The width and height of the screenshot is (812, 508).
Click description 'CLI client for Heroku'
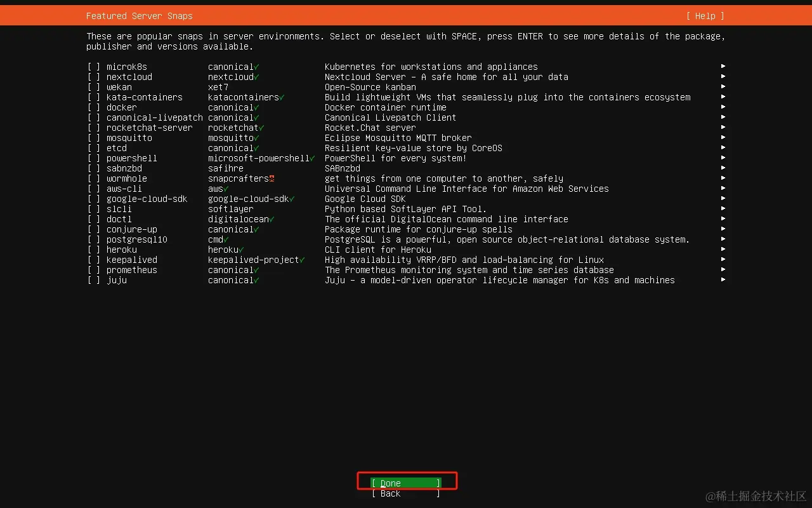(x=378, y=250)
